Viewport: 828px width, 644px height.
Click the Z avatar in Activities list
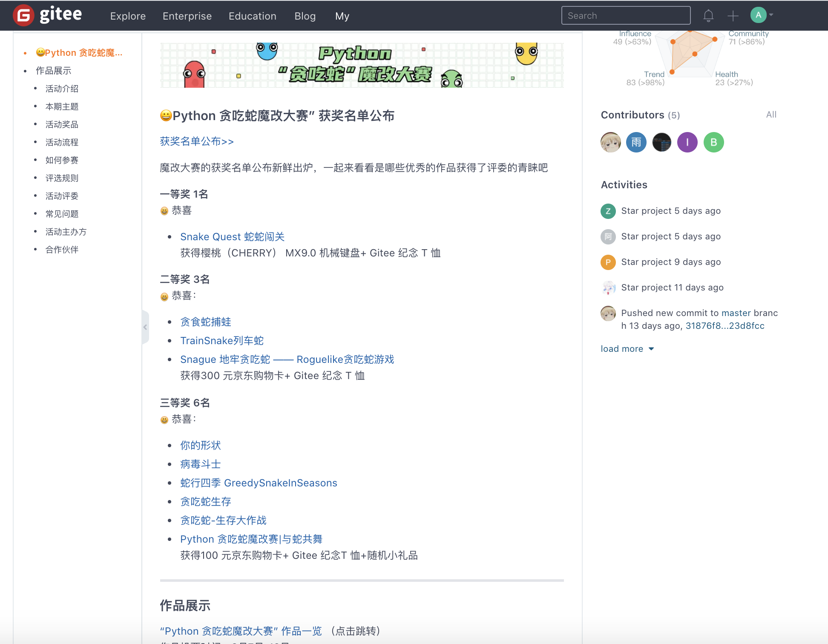pyautogui.click(x=608, y=211)
